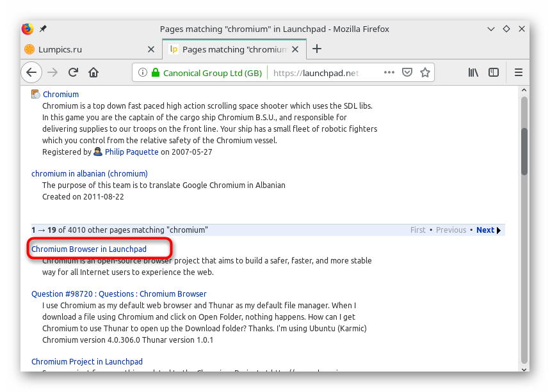Go back to the previous page
Viewport: 550px width, 392px height.
31,72
